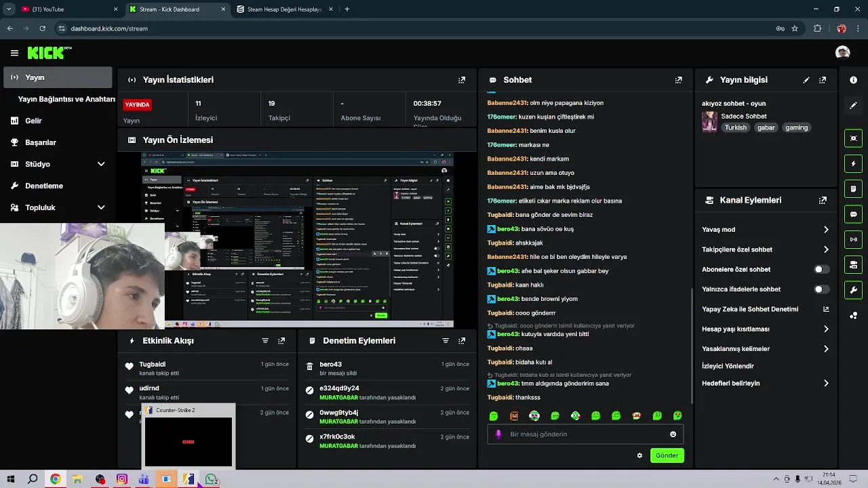This screenshot has height=488, width=868.
Task: Click Tugbaidi in Etkinlik Akışı
Action: point(153,365)
